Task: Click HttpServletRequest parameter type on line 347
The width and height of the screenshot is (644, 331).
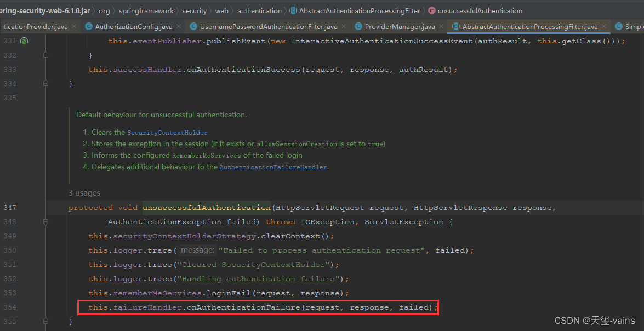Action: pos(320,207)
